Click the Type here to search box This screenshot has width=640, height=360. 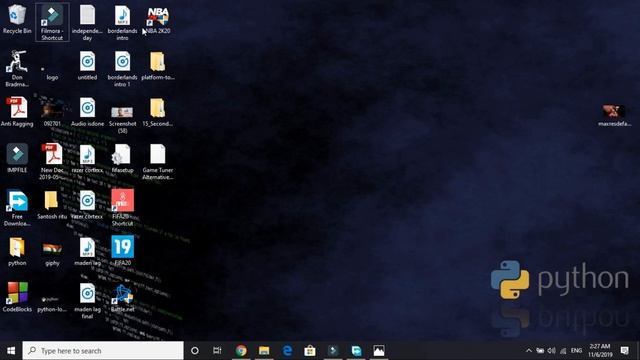pyautogui.click(x=103, y=351)
